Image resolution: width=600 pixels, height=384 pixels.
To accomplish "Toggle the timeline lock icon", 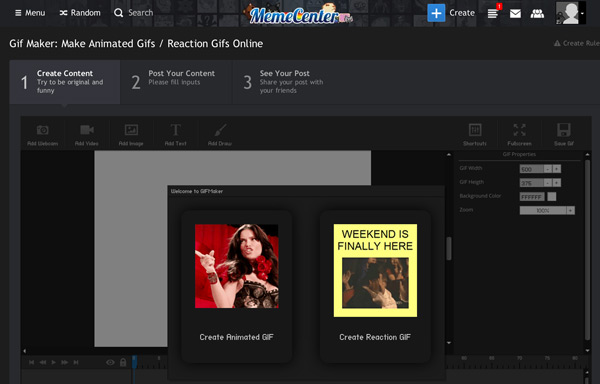I will [x=123, y=362].
